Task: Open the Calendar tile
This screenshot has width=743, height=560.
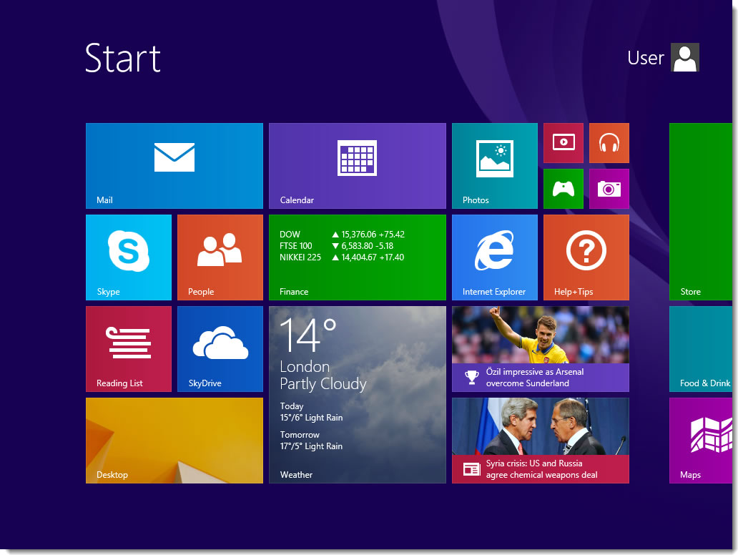Action: [x=358, y=166]
